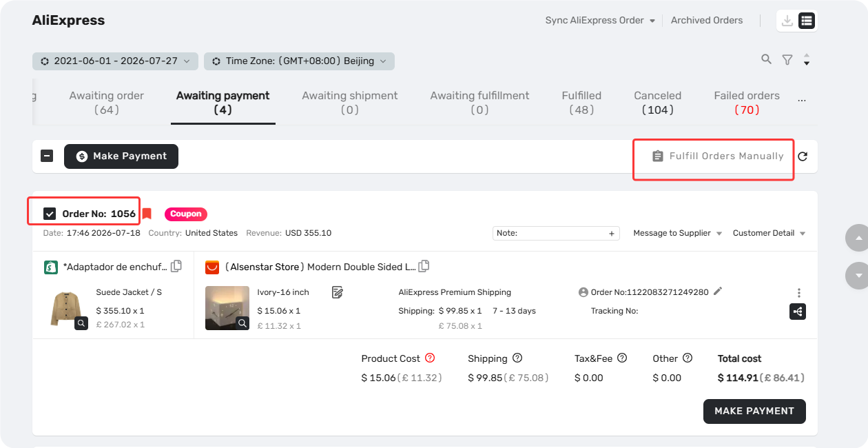Click the Total cost $ 114.91 value

pyautogui.click(x=738, y=378)
